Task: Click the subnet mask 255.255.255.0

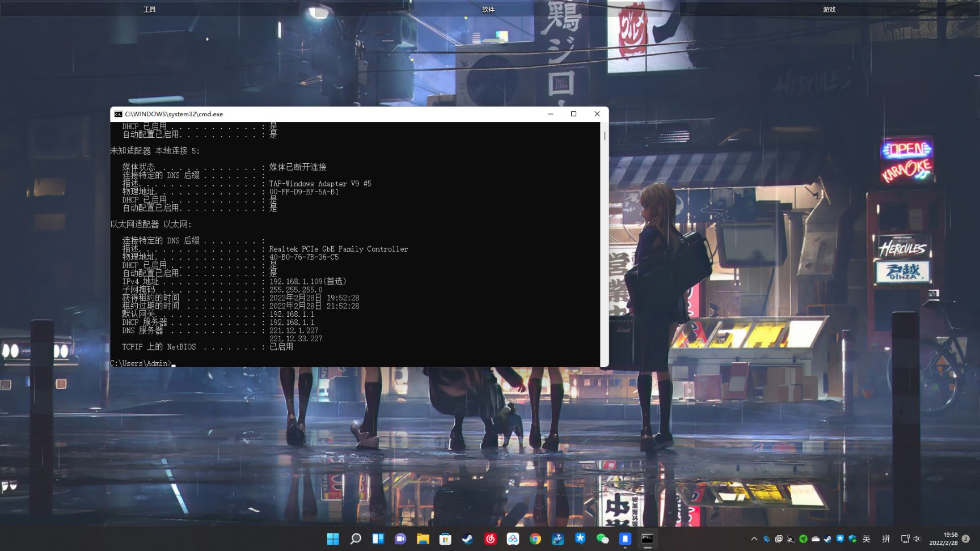Action: (296, 290)
